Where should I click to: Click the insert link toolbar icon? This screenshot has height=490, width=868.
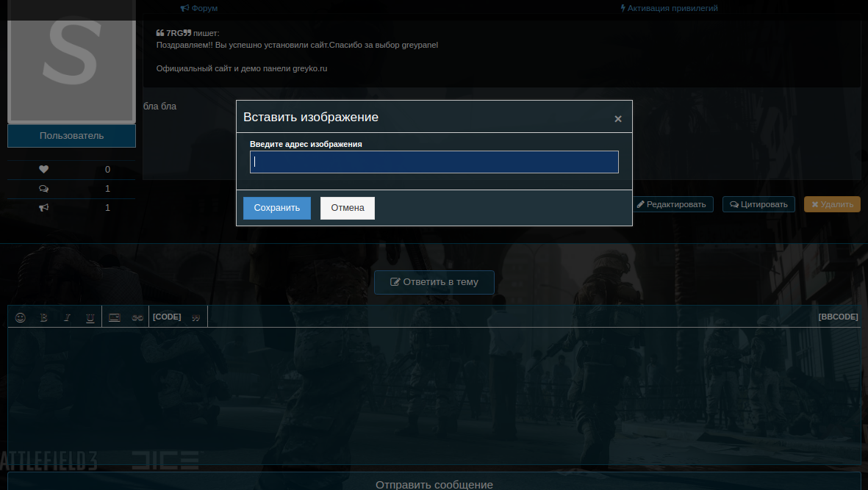point(138,317)
